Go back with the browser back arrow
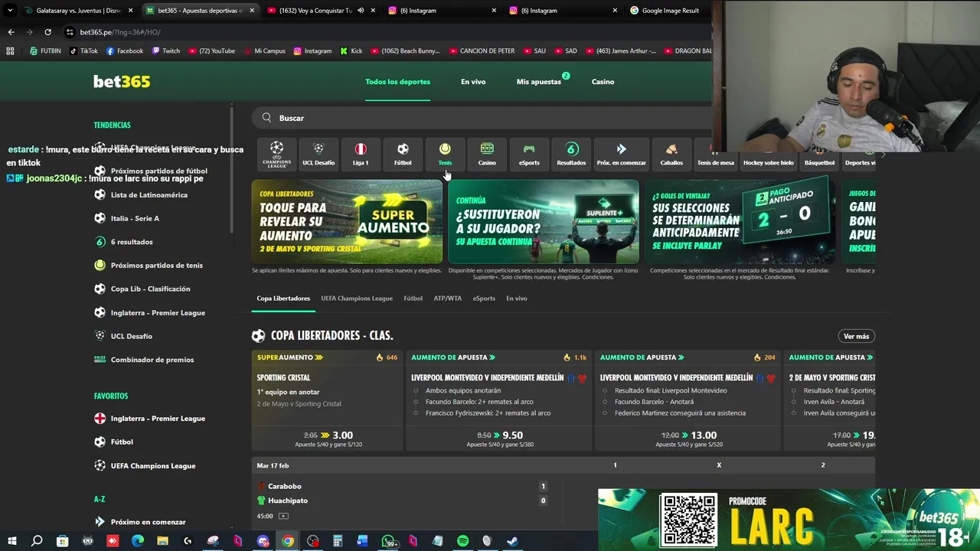The width and height of the screenshot is (980, 551). [11, 32]
